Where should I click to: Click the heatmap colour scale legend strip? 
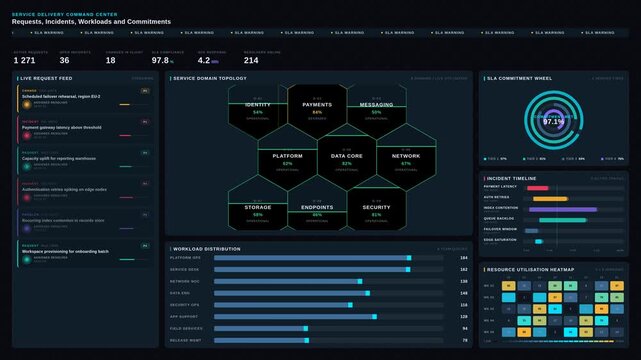click(554, 341)
